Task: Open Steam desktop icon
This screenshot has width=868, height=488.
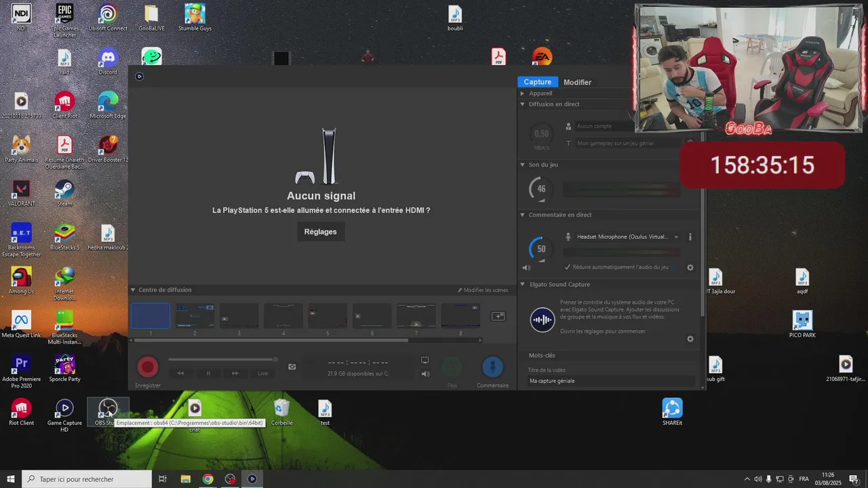Action: 64,192
